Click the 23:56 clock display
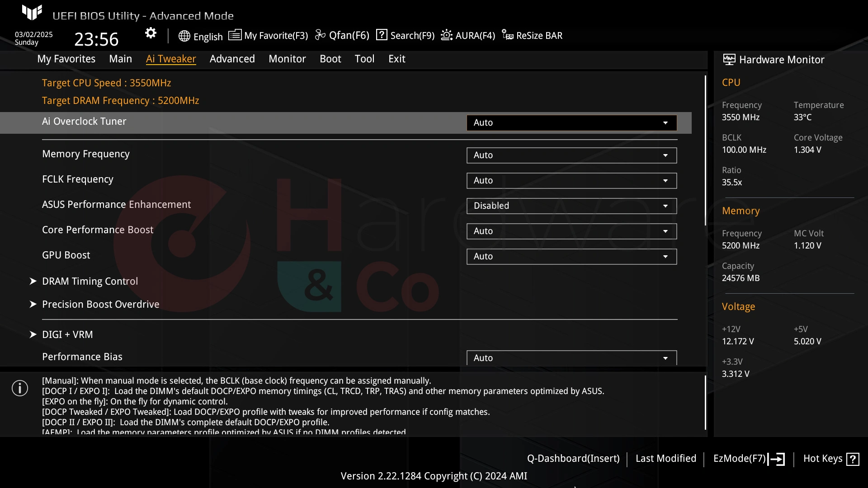Image resolution: width=868 pixels, height=488 pixels. point(96,39)
